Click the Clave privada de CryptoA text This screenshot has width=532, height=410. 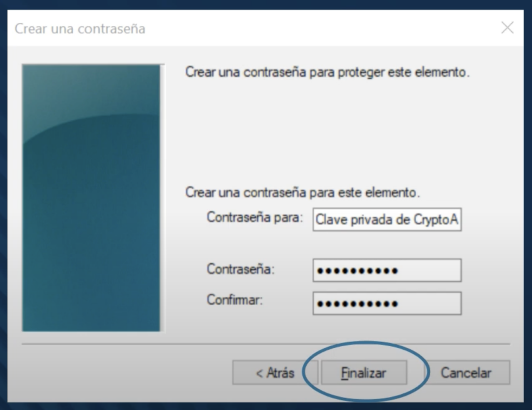[387, 220]
